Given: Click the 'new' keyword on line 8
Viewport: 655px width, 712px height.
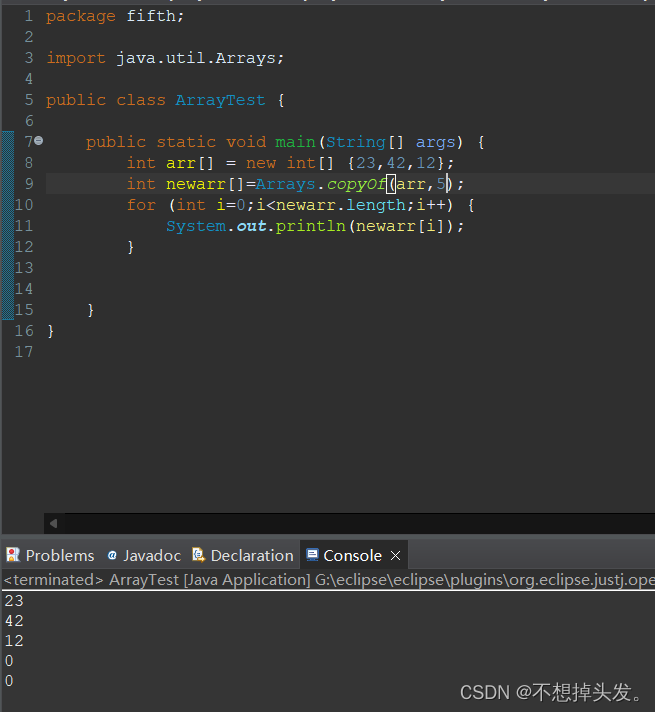Looking at the screenshot, I should pyautogui.click(x=261, y=163).
